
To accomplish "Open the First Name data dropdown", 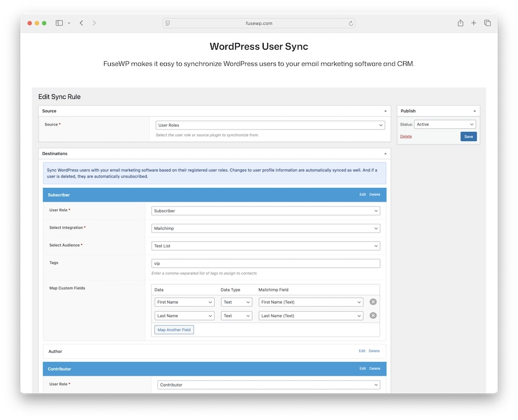I will [184, 302].
